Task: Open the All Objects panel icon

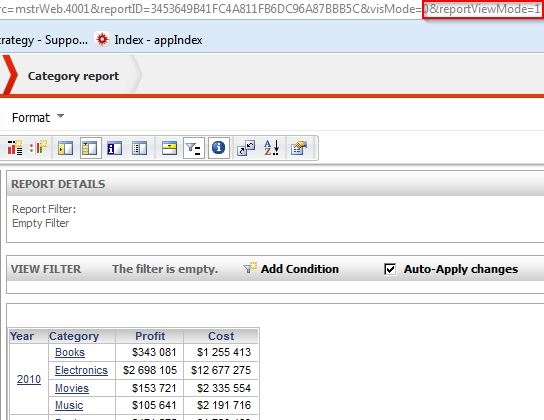Action: 65,148
